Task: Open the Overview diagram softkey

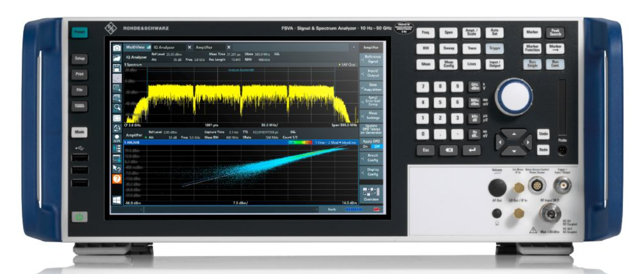Action: click(371, 194)
